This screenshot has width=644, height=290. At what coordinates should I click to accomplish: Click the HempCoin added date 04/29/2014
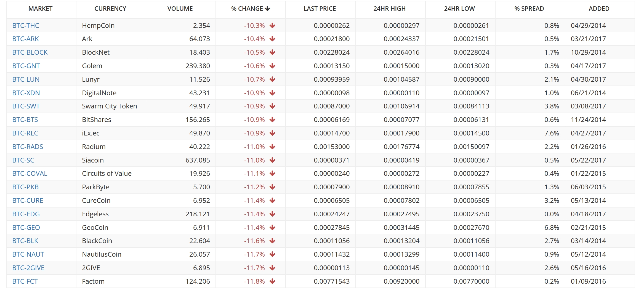tap(588, 25)
